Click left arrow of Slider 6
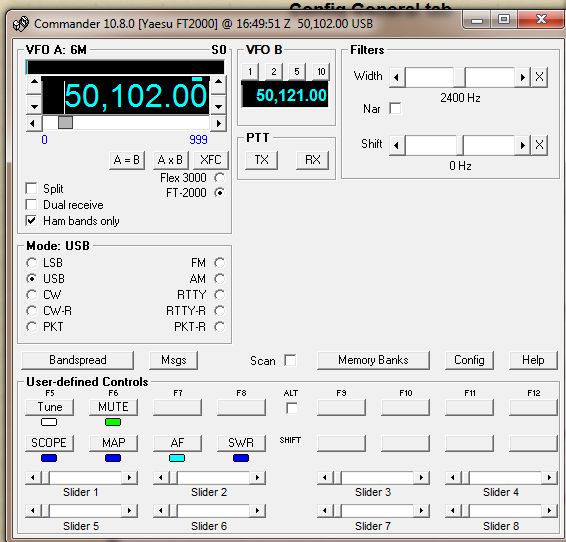Image resolution: width=566 pixels, height=542 pixels. pyautogui.click(x=161, y=511)
